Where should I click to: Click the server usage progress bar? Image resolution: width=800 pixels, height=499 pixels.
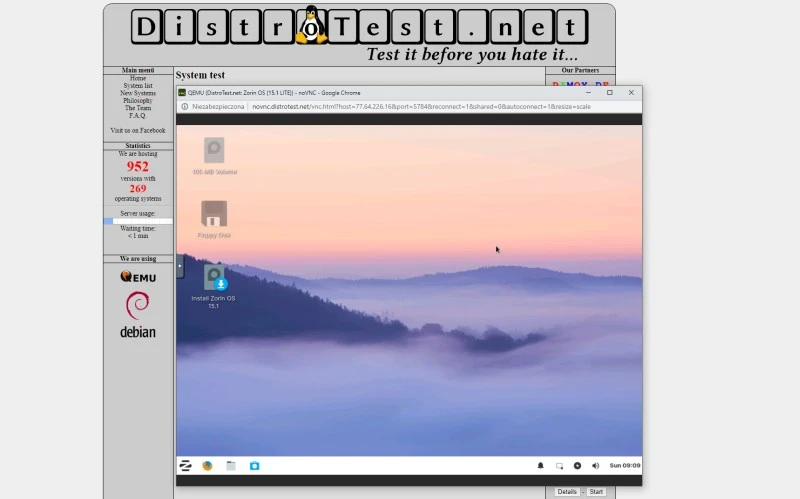[138, 221]
